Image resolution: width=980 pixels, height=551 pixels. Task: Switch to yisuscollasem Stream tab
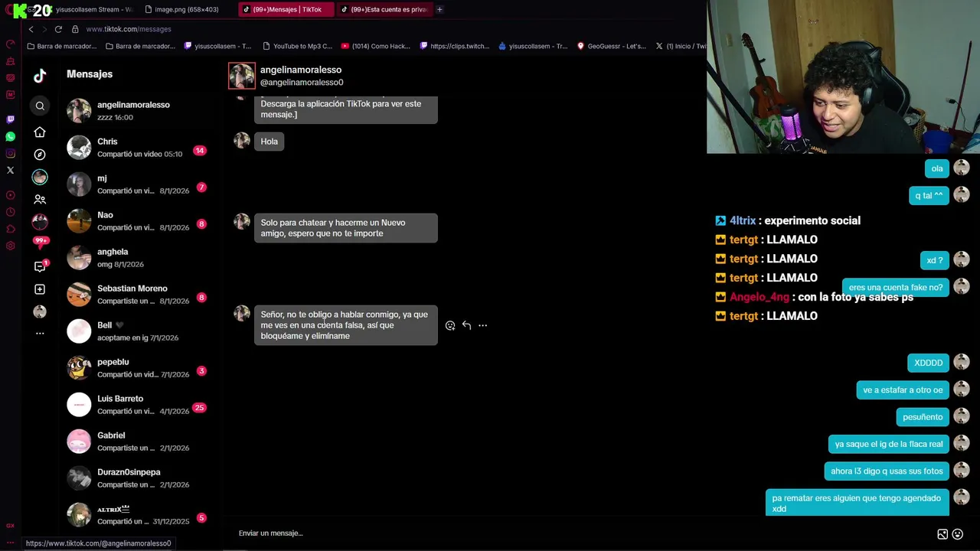pos(86,9)
